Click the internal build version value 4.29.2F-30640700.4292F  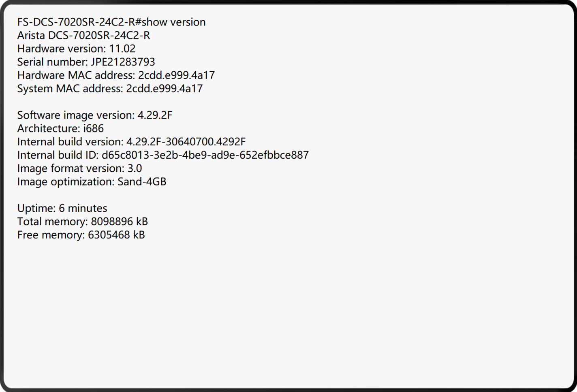[x=186, y=142]
